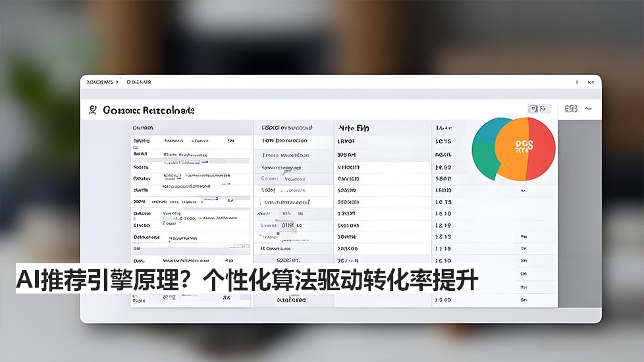Click the value "10 TS" in last column
644x362 pixels.
[443, 202]
